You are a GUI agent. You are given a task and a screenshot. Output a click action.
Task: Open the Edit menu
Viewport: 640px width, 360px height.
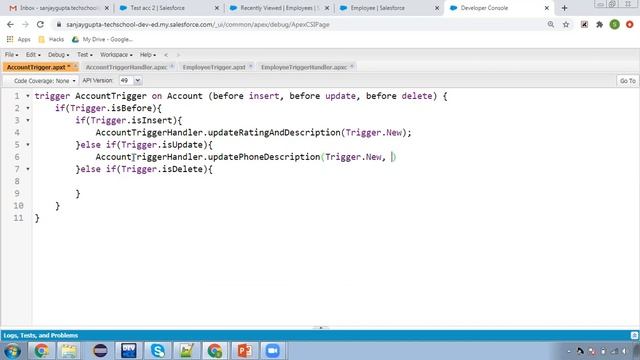(33, 55)
